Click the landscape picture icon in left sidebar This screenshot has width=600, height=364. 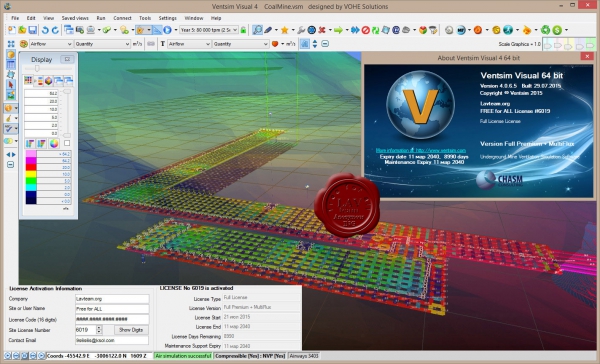[11, 95]
